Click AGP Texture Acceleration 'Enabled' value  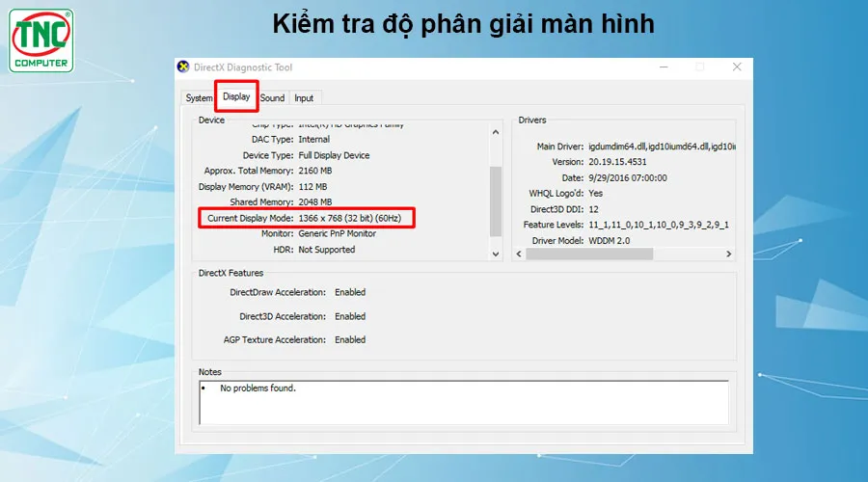click(x=350, y=339)
